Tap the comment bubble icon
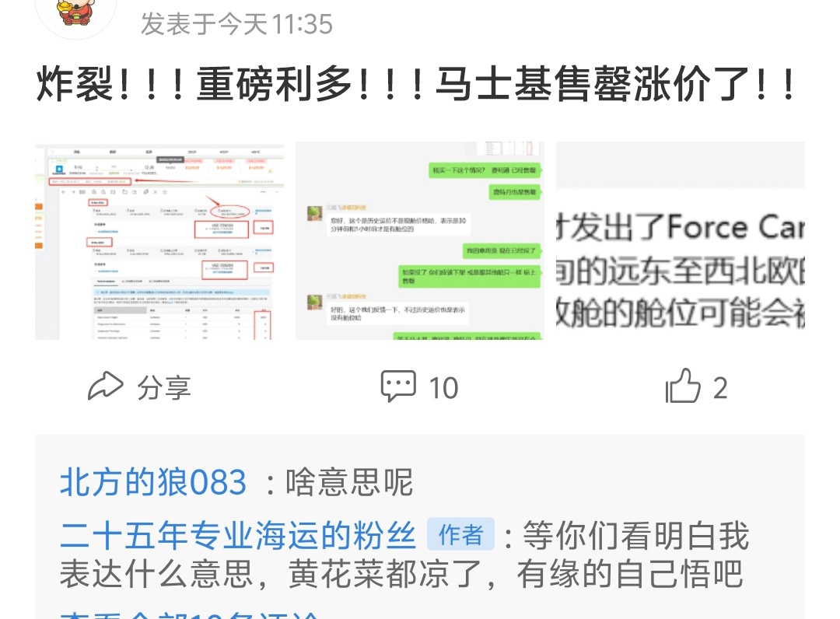The image size is (840, 619). (x=398, y=386)
